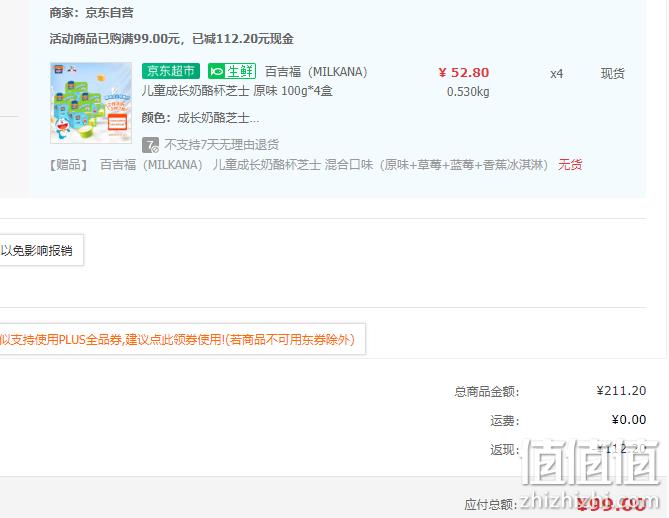Click the ¥0.00 shipping fee value
669x518 pixels.
pyautogui.click(x=628, y=419)
